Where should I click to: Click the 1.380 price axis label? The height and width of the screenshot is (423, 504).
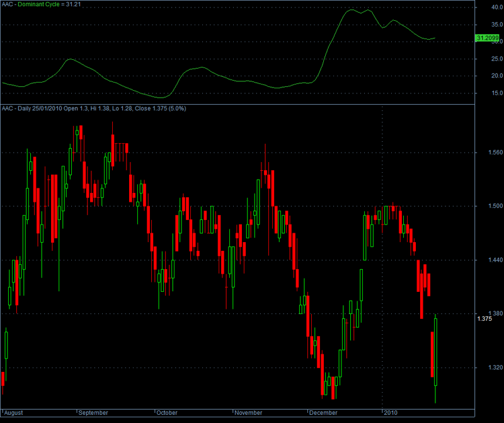[x=495, y=313]
